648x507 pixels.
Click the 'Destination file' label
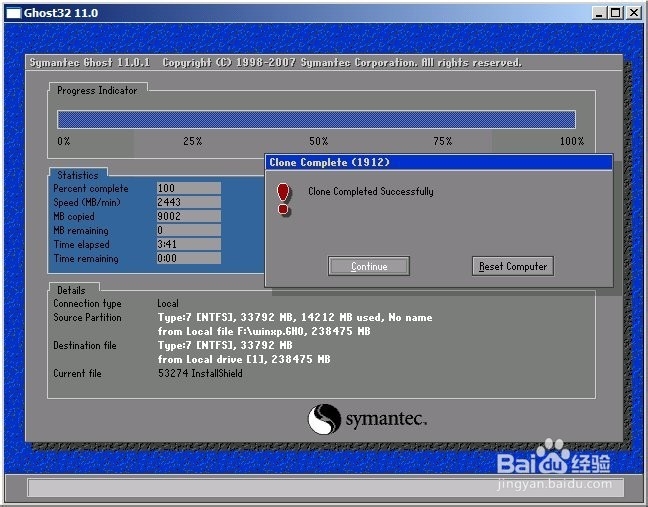[85, 345]
